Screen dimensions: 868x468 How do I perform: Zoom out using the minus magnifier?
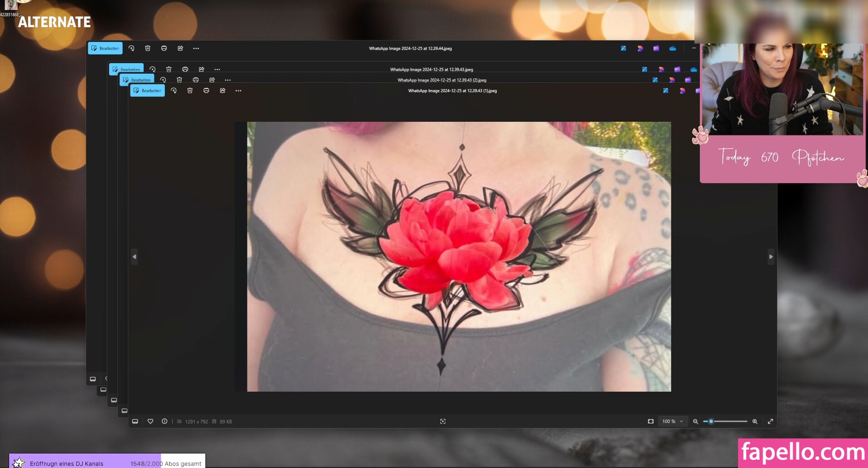pos(695,421)
